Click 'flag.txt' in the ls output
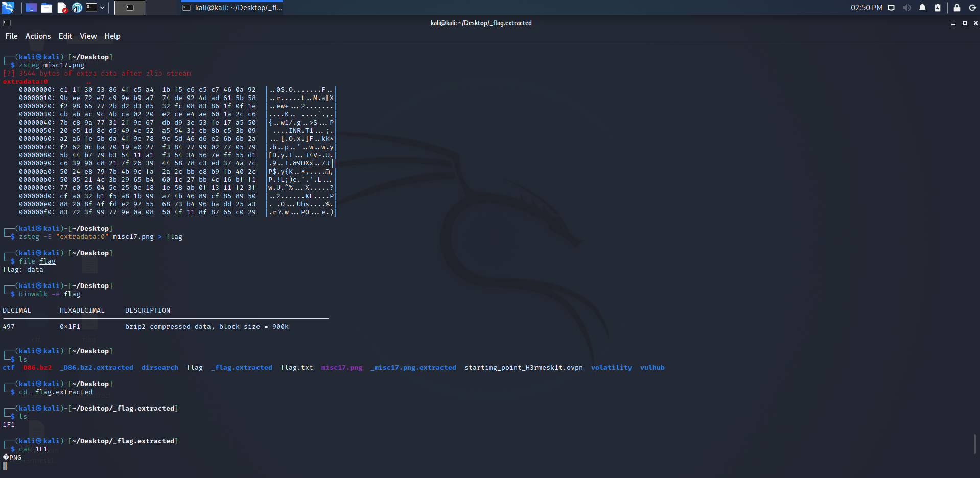 pyautogui.click(x=297, y=368)
